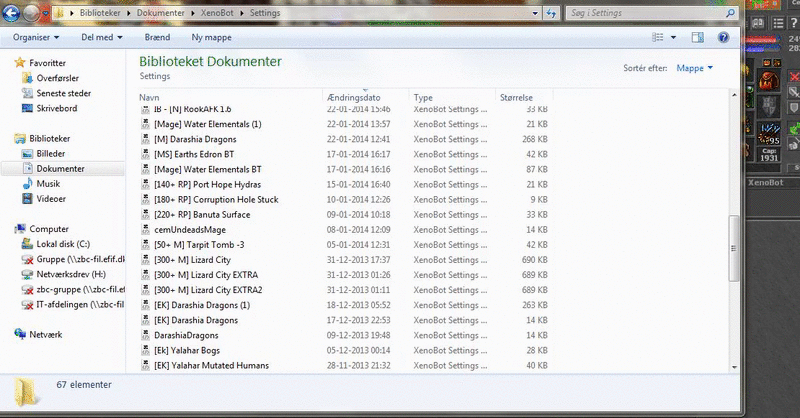Select file [M] Darashia Dragons
Image resolution: width=800 pixels, height=418 pixels.
[x=195, y=139]
